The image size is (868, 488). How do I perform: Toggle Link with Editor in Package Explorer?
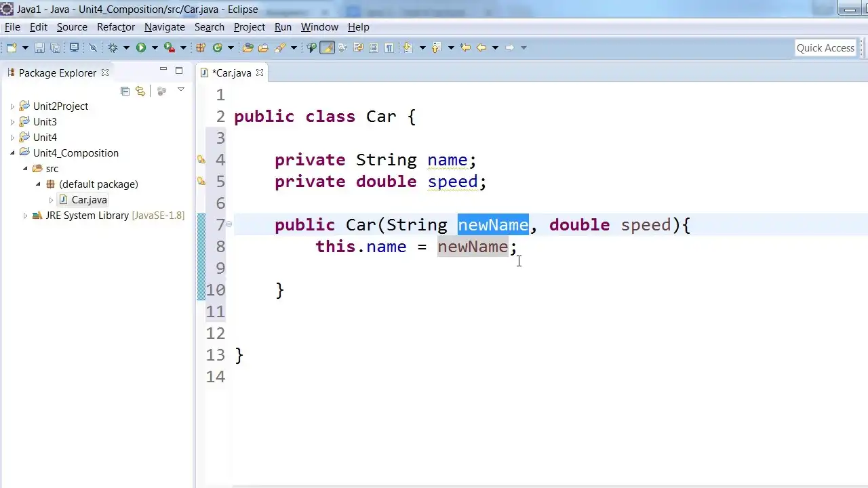(x=140, y=91)
